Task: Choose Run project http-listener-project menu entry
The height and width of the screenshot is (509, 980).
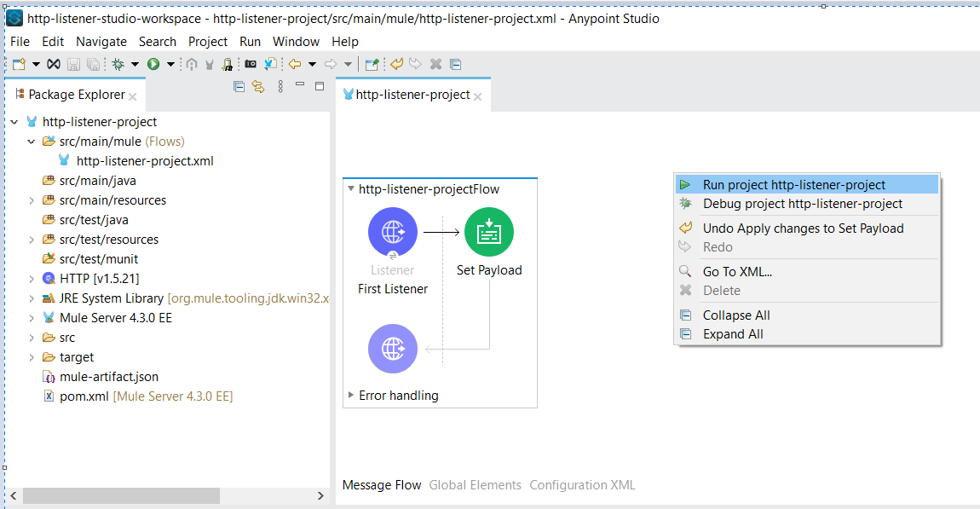Action: [x=793, y=185]
